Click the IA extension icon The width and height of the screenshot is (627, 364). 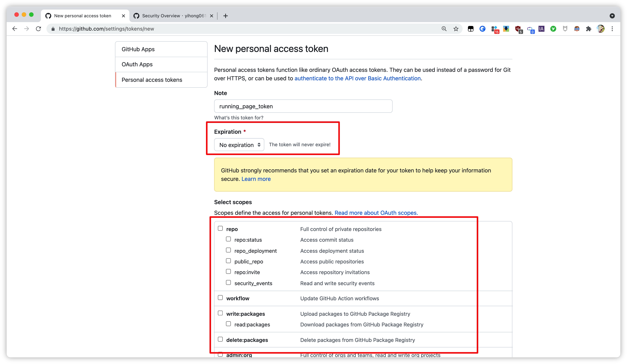541,29
